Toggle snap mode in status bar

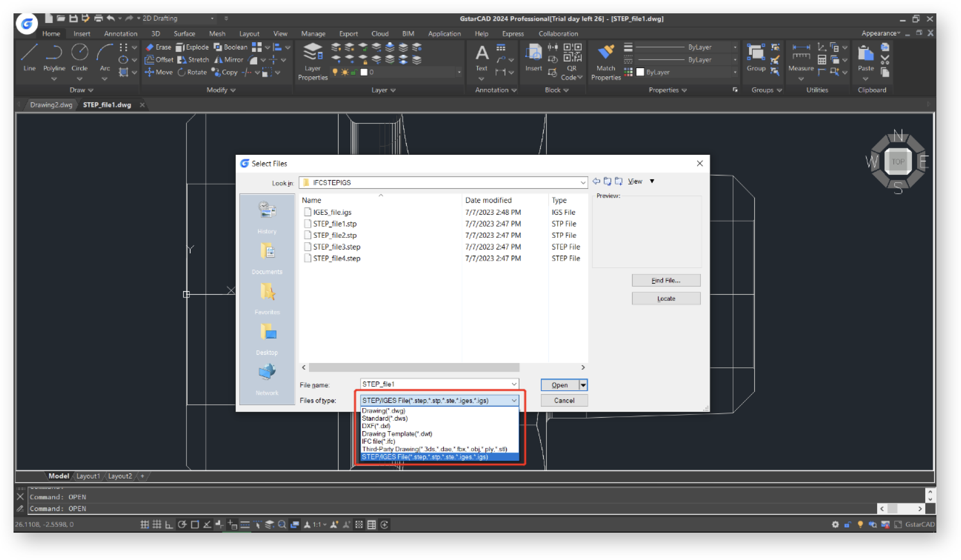(x=144, y=524)
